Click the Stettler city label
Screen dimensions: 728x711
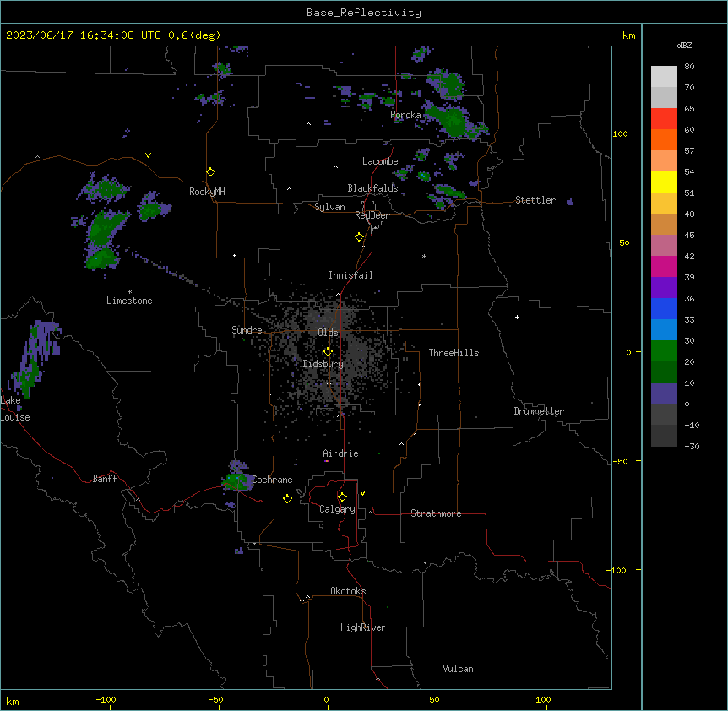tap(535, 200)
